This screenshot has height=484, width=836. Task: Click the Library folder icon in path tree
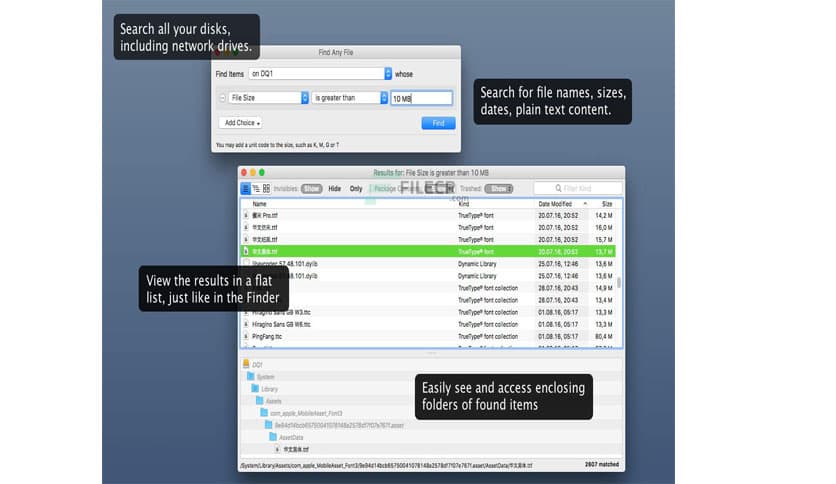click(255, 389)
